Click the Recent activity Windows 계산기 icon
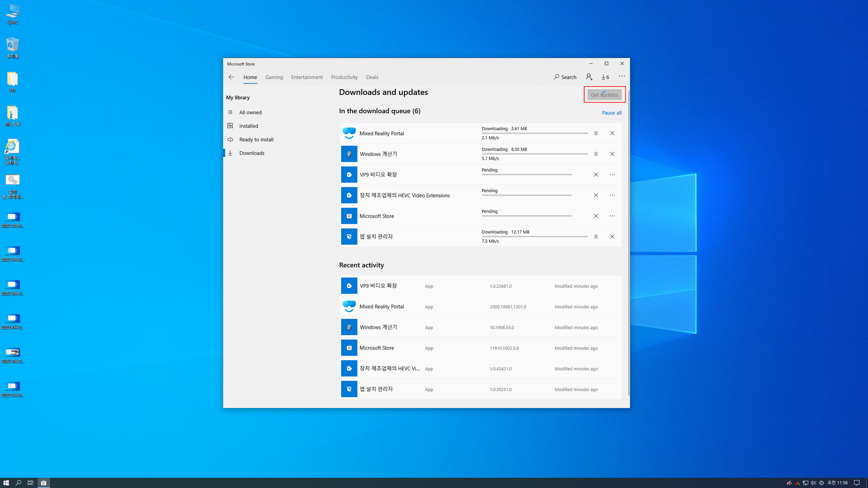This screenshot has height=488, width=868. tap(349, 327)
